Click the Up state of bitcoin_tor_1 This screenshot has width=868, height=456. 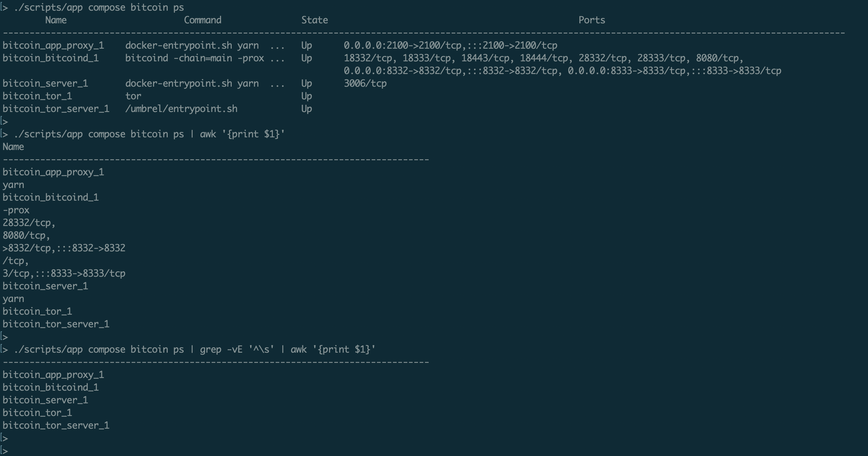click(x=306, y=96)
